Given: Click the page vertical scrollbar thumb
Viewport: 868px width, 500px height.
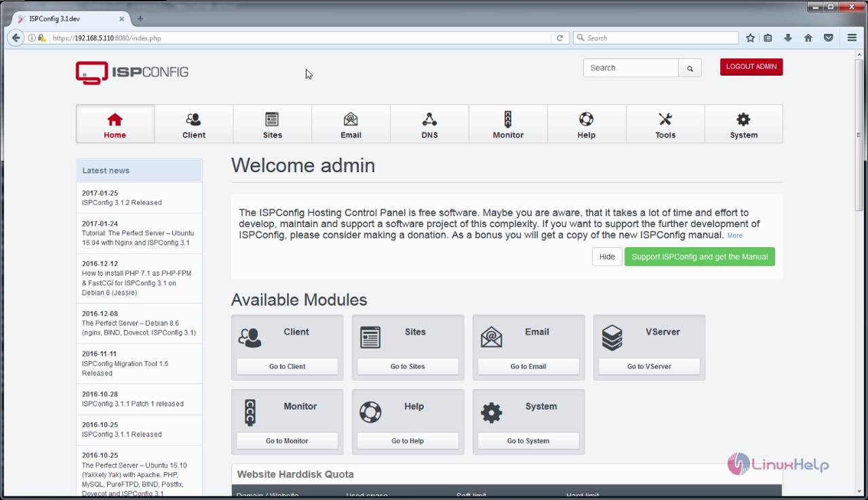Looking at the screenshot, I should [859, 136].
